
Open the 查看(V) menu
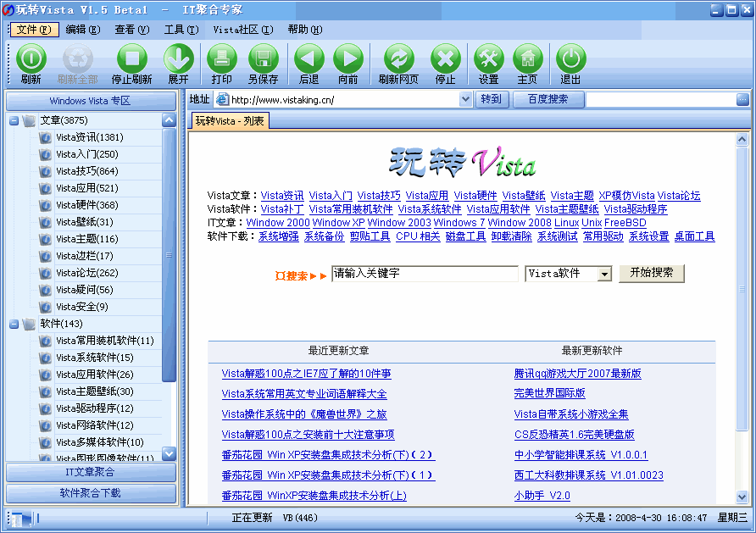tap(132, 30)
